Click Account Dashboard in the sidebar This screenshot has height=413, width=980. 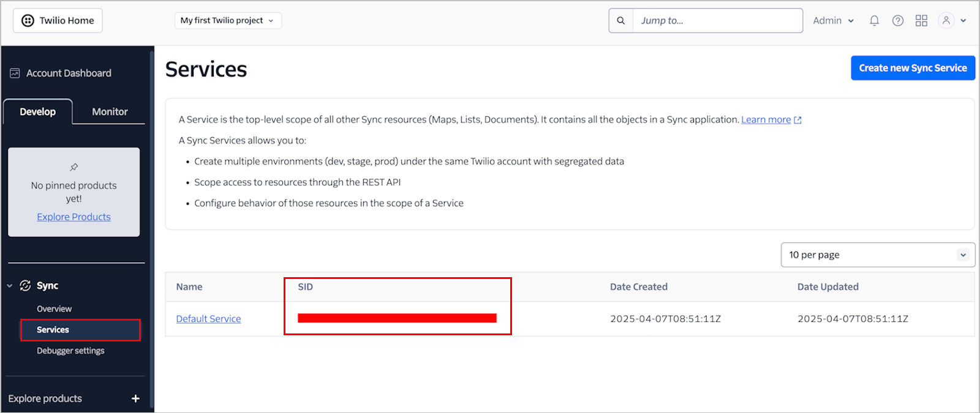[69, 73]
